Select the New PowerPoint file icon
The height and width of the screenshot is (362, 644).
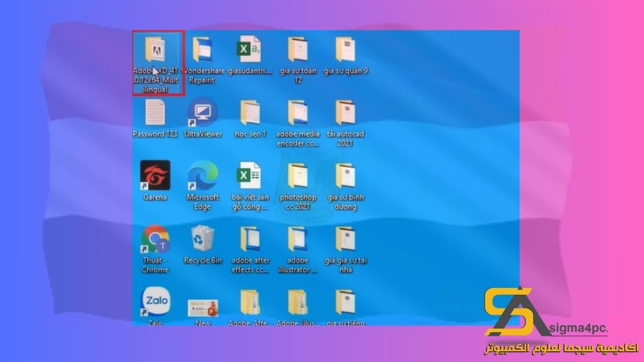[203, 308]
